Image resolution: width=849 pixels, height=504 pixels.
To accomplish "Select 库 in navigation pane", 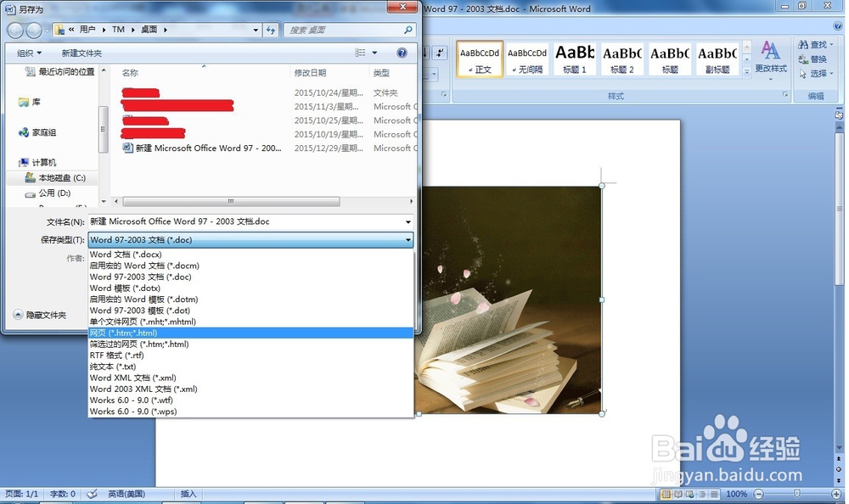I will coord(30,102).
